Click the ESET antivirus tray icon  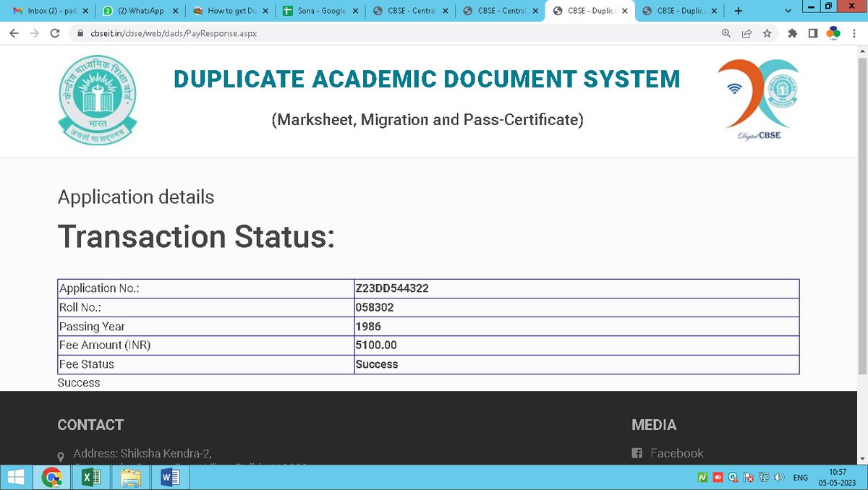pyautogui.click(x=733, y=478)
